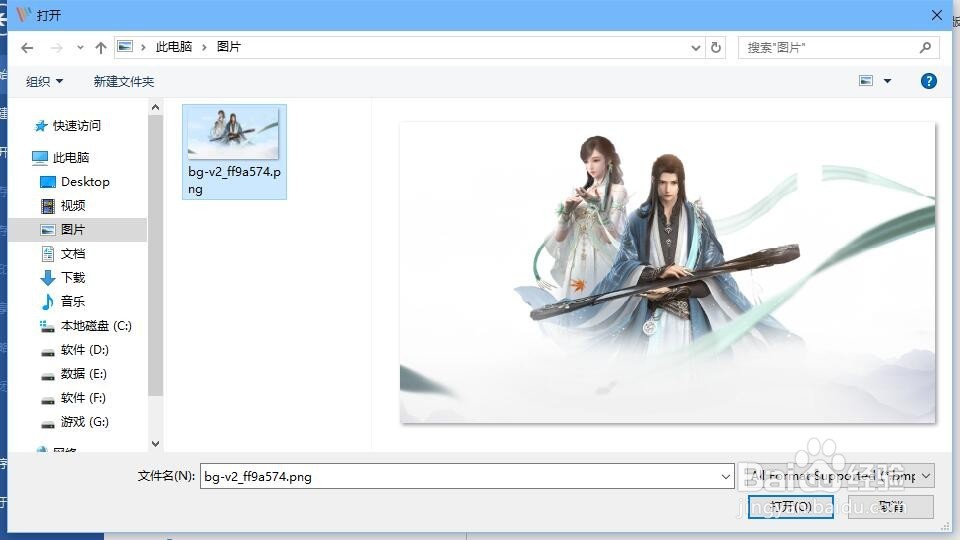The image size is (960, 540).
Task: Expand the address bar history dropdown
Action: (x=696, y=48)
